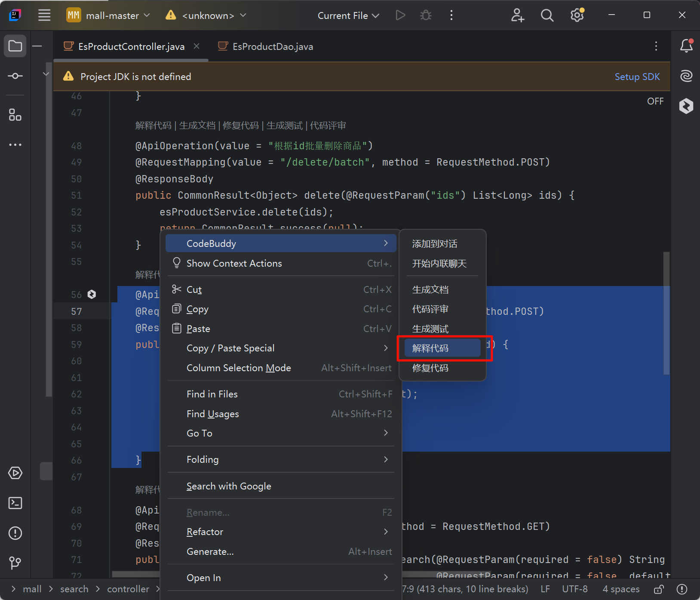
Task: Open the Structure tool window icon
Action: 15,115
